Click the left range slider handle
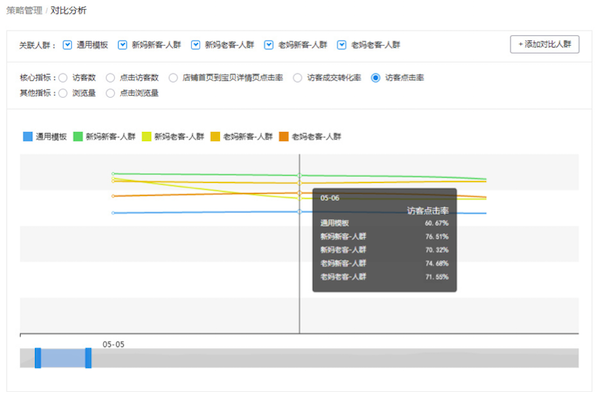Image resolution: width=600 pixels, height=394 pixels. click(x=38, y=358)
